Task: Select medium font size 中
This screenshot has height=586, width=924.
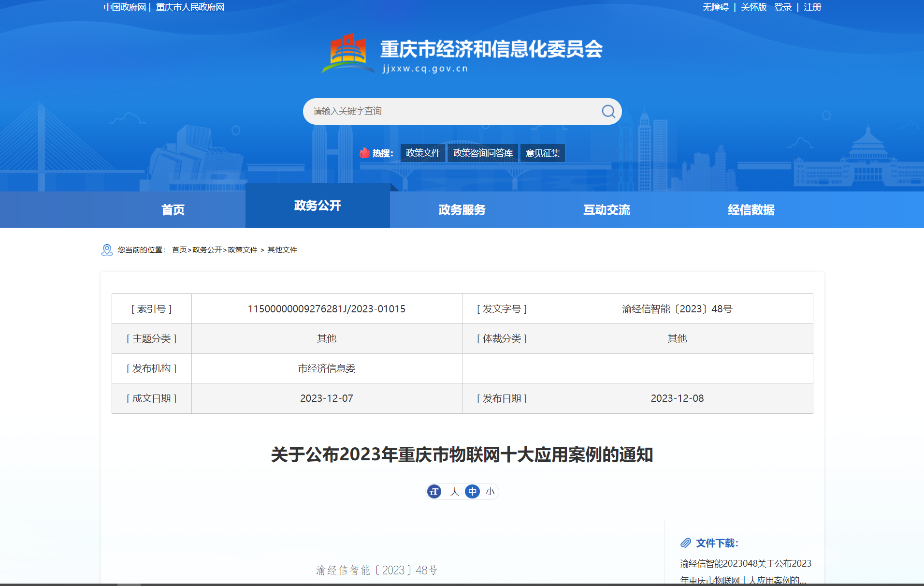Action: click(472, 492)
